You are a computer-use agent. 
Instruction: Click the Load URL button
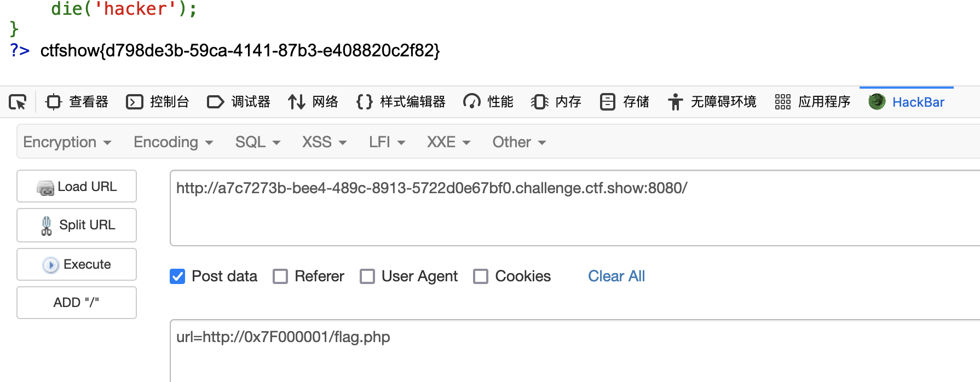pyautogui.click(x=77, y=187)
